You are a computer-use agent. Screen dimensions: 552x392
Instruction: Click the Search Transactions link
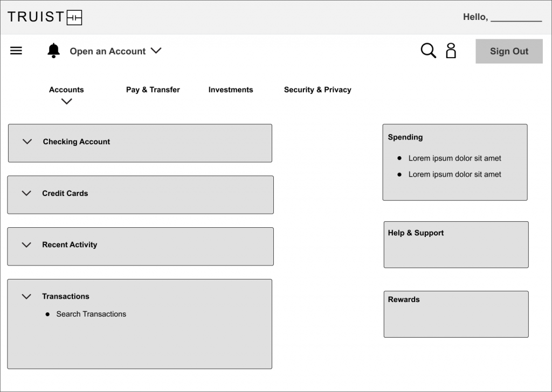point(91,314)
